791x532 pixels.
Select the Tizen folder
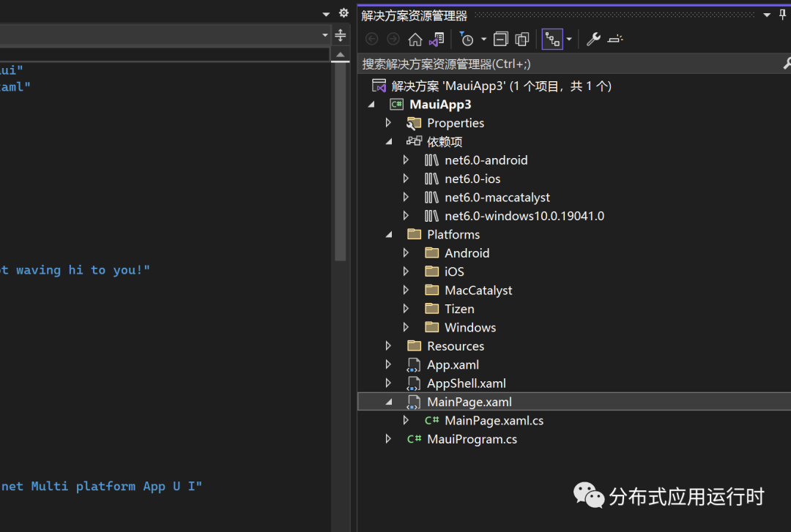click(x=459, y=309)
